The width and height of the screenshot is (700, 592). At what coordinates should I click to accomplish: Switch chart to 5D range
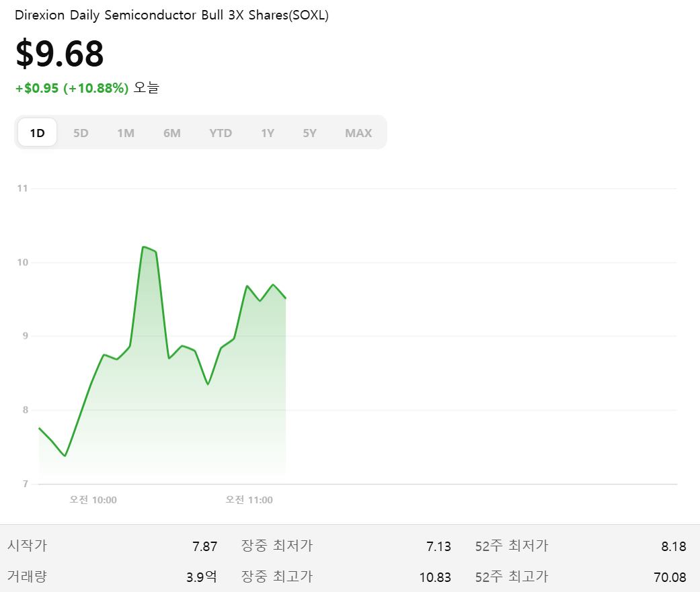click(81, 133)
